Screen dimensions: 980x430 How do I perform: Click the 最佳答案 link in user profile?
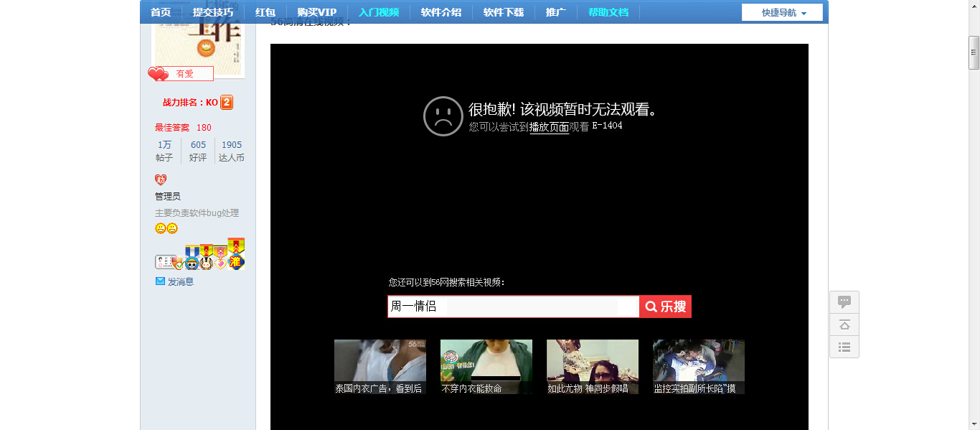[x=172, y=128]
